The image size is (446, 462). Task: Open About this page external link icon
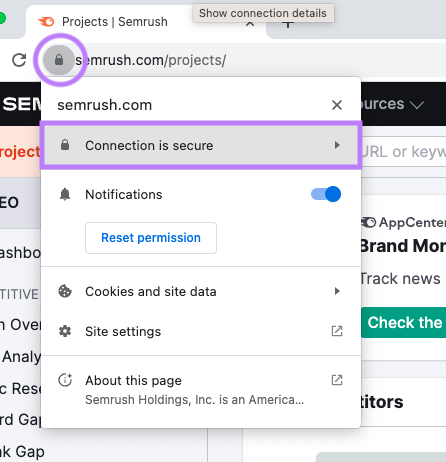[337, 380]
